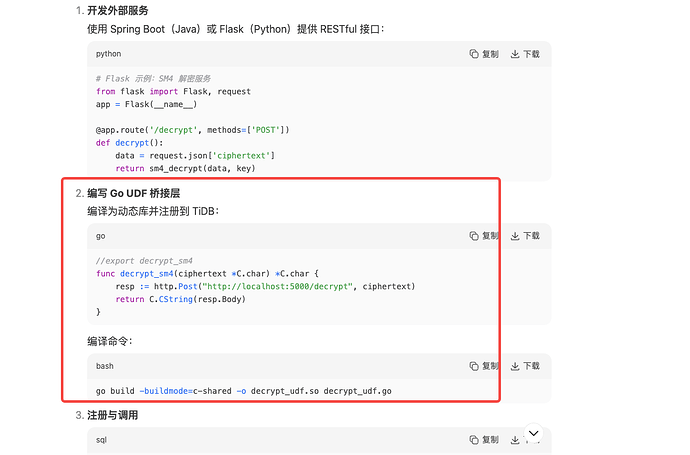Click the 编译命令 label text
Image resolution: width=690 pixels, height=455 pixels.
tap(111, 341)
